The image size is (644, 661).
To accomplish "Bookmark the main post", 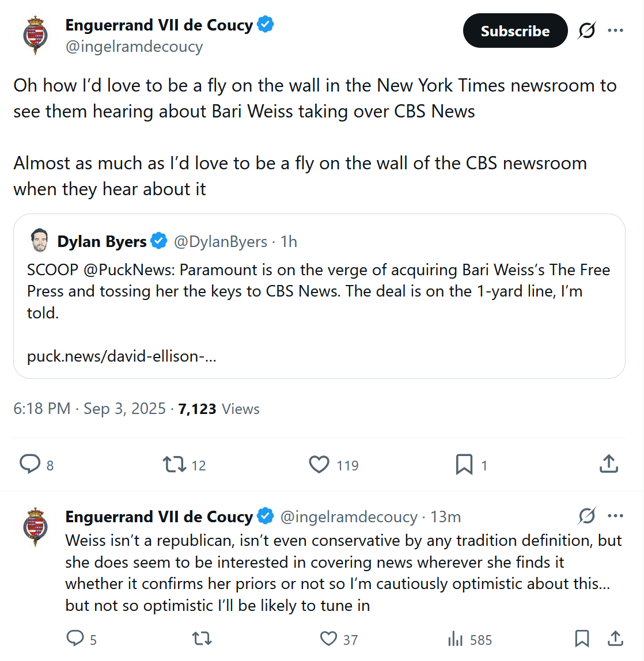I will [464, 464].
